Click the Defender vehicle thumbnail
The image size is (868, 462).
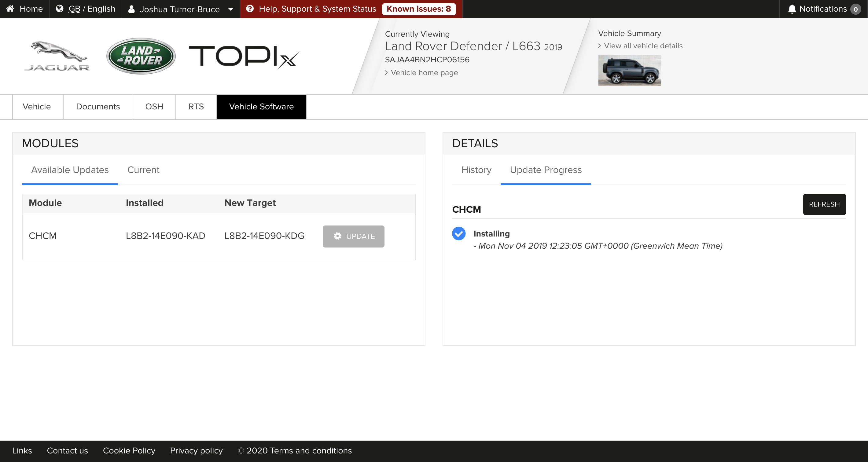coord(629,70)
